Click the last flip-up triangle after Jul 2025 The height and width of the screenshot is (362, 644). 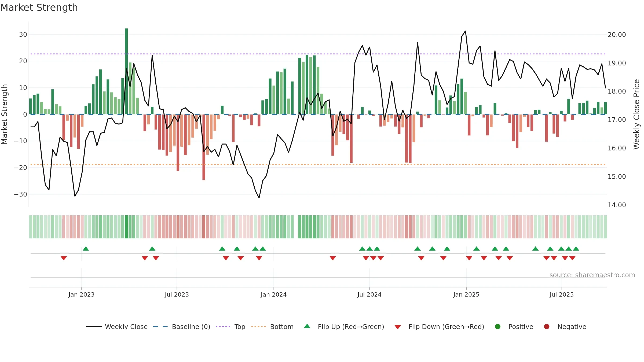[576, 249]
